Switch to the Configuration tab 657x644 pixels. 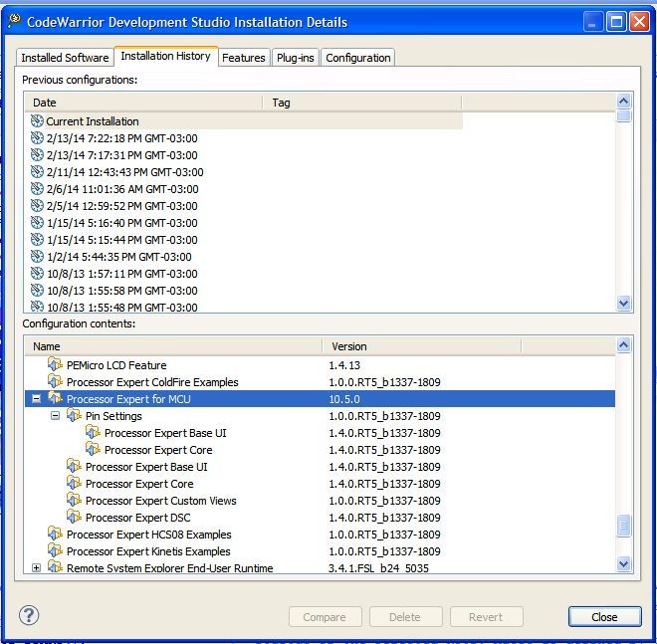[357, 58]
